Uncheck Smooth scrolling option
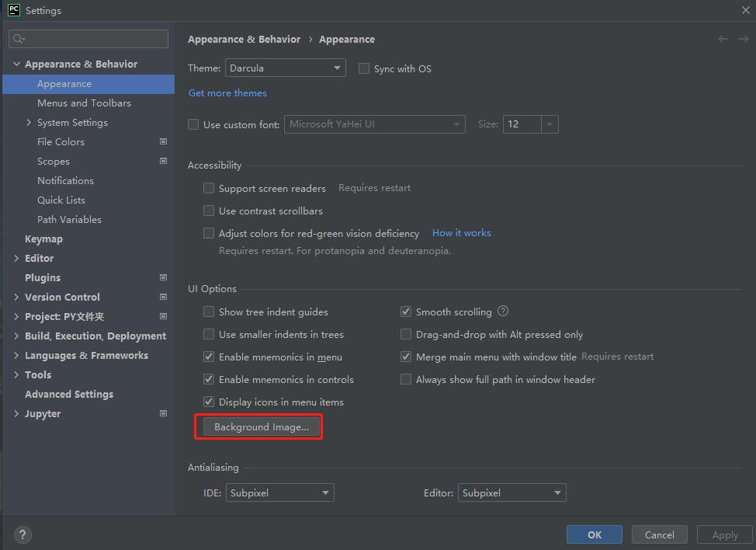This screenshot has height=550, width=756. click(406, 312)
